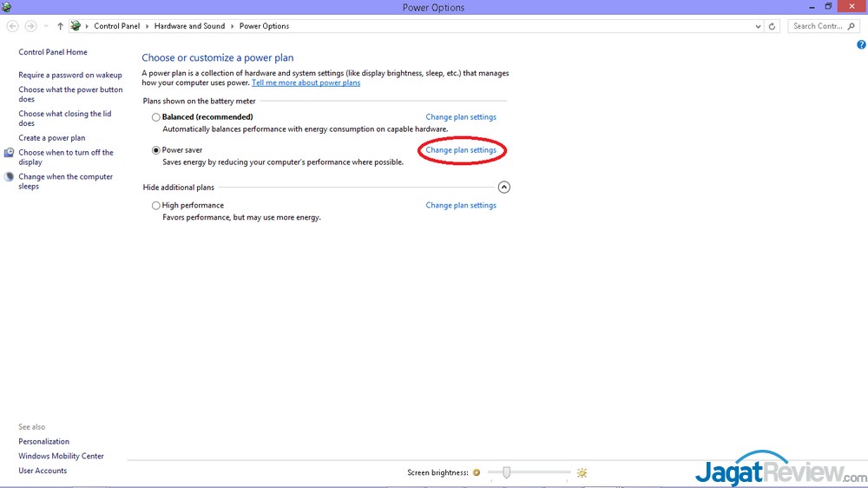
Task: Refresh the Power Options page
Action: [773, 26]
